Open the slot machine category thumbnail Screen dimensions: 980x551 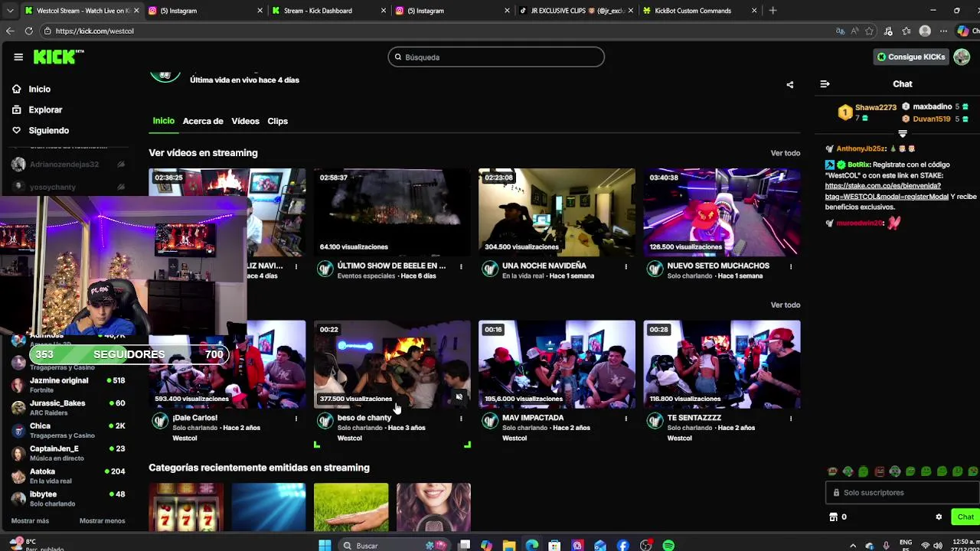point(186,507)
